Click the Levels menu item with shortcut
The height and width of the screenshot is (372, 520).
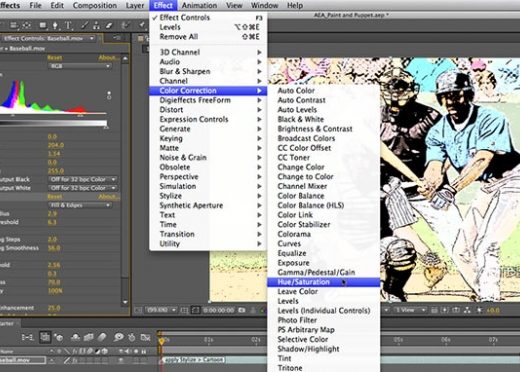pyautogui.click(x=208, y=27)
